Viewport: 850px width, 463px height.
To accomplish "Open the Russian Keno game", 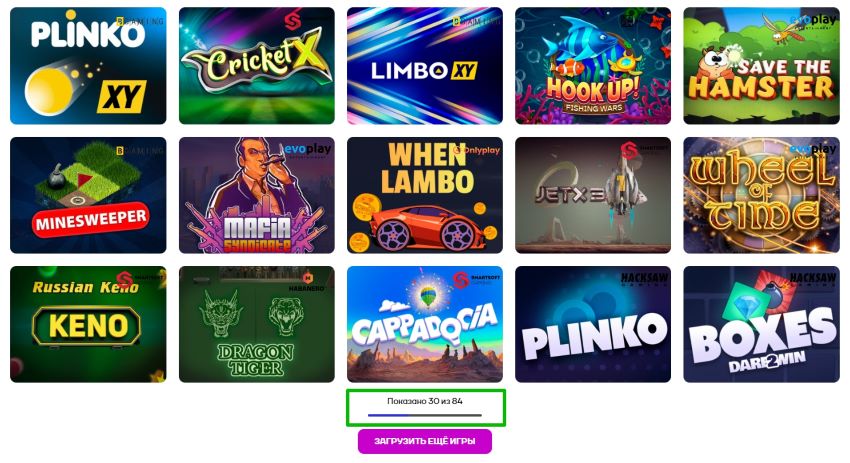I will 88,324.
